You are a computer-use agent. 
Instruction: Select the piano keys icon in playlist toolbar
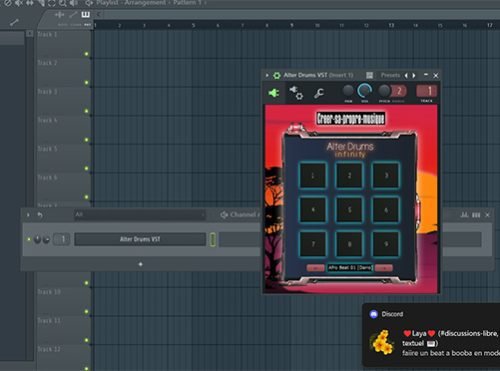[86, 15]
